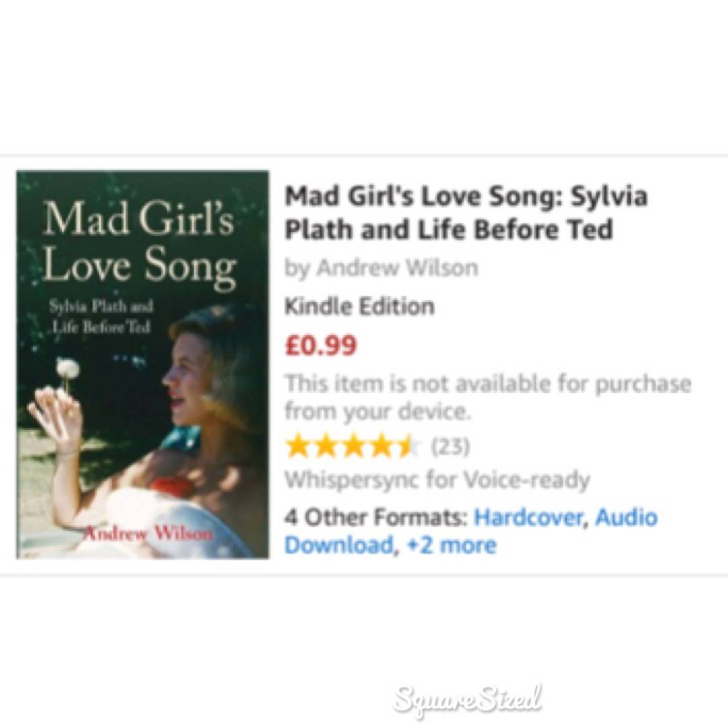View the (23) customer reviews count
The height and width of the screenshot is (728, 728).
click(x=450, y=447)
